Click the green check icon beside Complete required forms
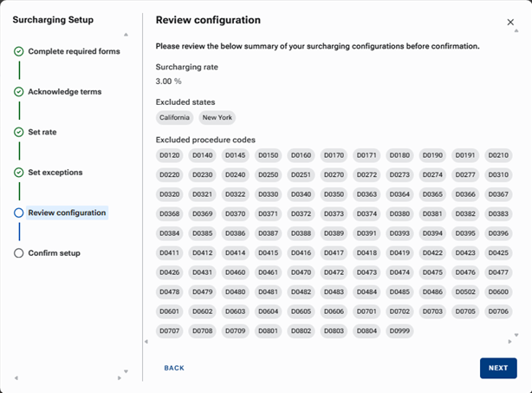The image size is (532, 393). click(19, 51)
